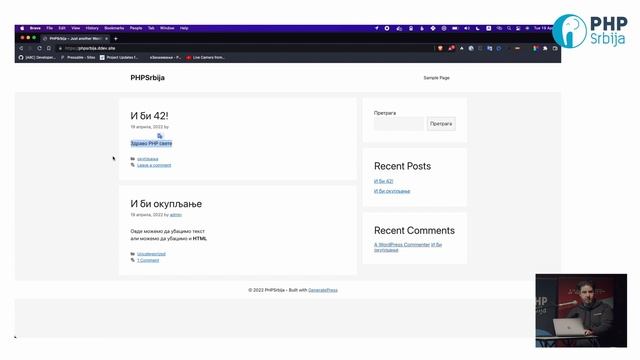Open the File menu
This screenshot has height=360, width=640.
pyautogui.click(x=49, y=28)
